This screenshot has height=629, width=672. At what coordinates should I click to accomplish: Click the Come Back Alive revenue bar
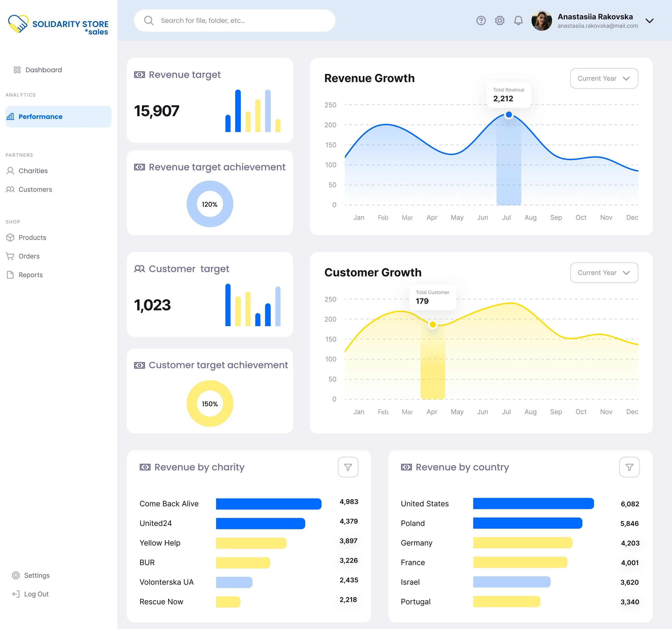point(268,504)
